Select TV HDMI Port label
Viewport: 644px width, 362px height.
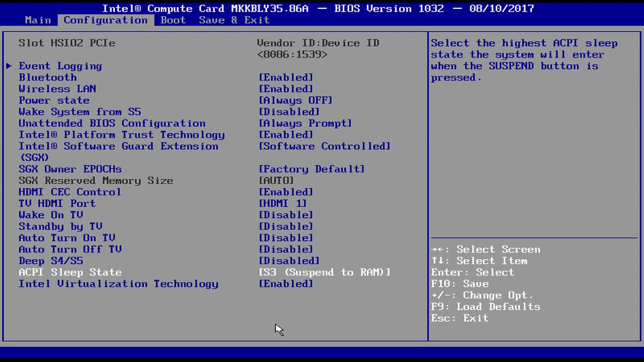tap(57, 204)
